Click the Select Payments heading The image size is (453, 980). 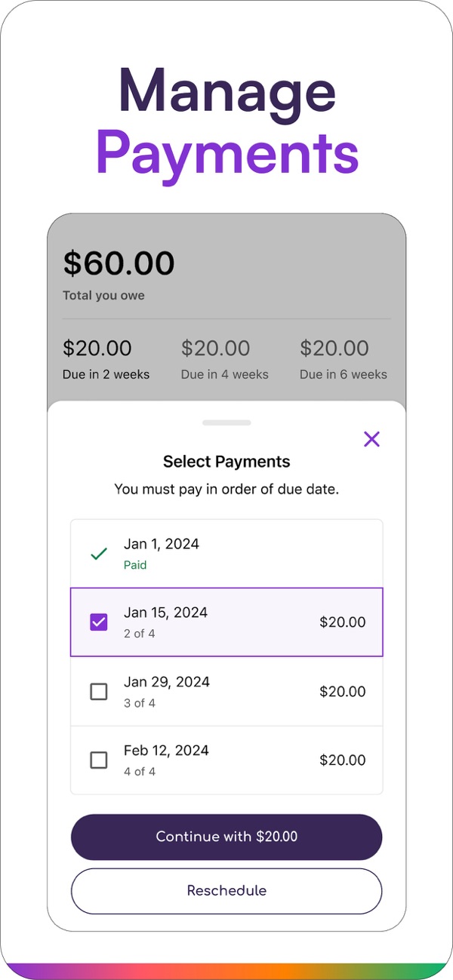(226, 462)
